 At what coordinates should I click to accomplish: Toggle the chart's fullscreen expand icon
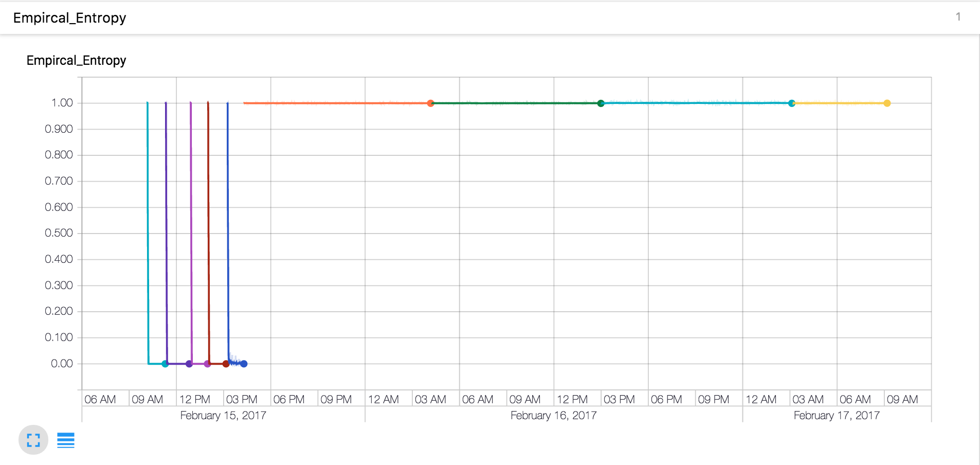[x=33, y=440]
